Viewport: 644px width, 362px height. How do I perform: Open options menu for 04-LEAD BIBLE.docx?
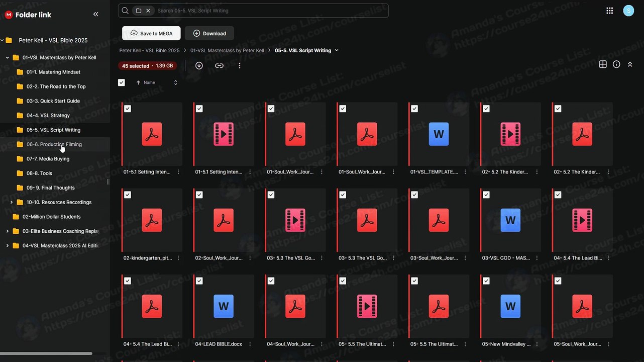point(250,344)
